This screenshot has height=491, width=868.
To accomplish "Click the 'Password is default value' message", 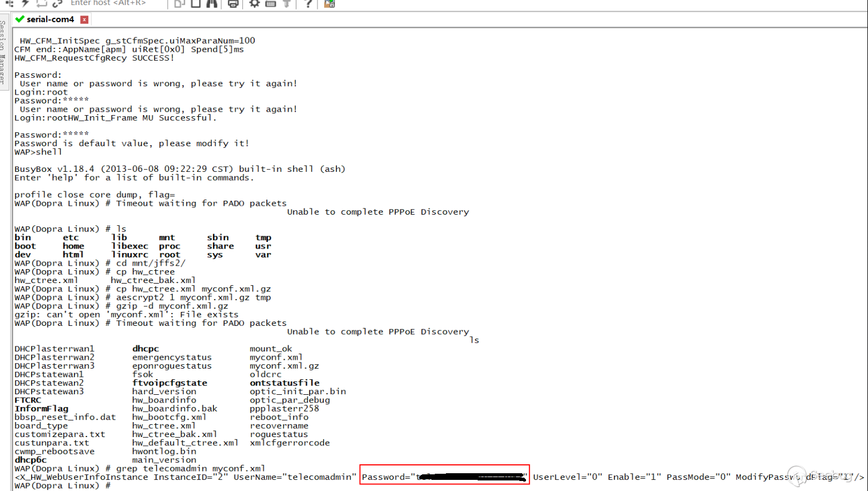I will pos(132,143).
